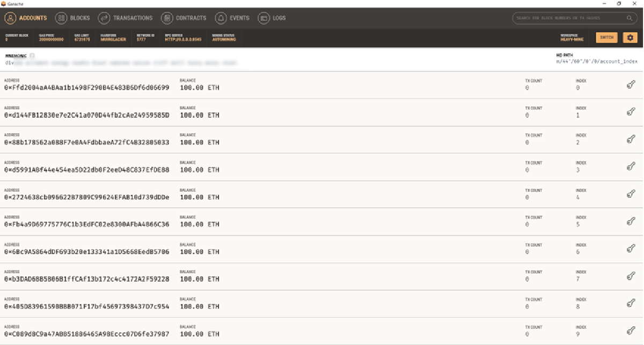Select address 0xFfd2004aA4BAa1b1498F290B4E483B6Df6d06699
The width and height of the screenshot is (644, 345).
(x=86, y=88)
